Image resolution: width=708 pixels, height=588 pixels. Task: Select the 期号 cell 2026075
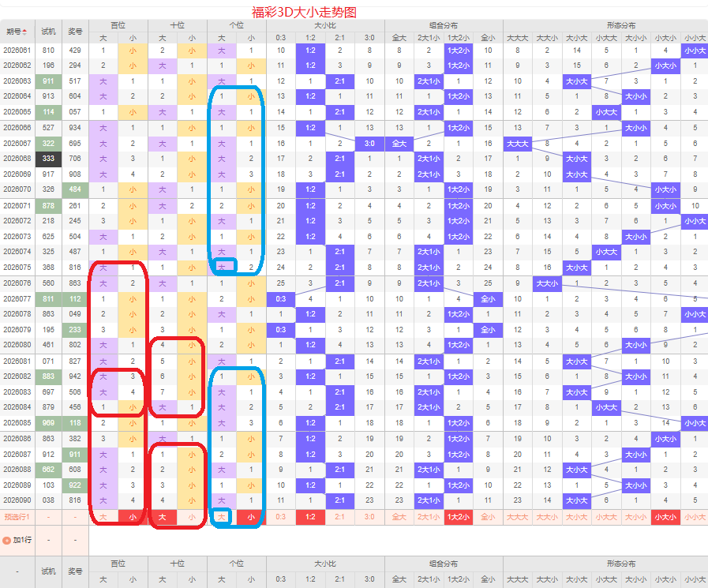pos(17,268)
